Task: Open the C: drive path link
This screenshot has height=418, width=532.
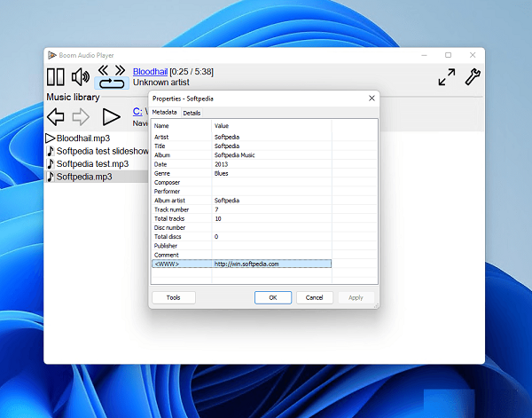Action: (137, 111)
